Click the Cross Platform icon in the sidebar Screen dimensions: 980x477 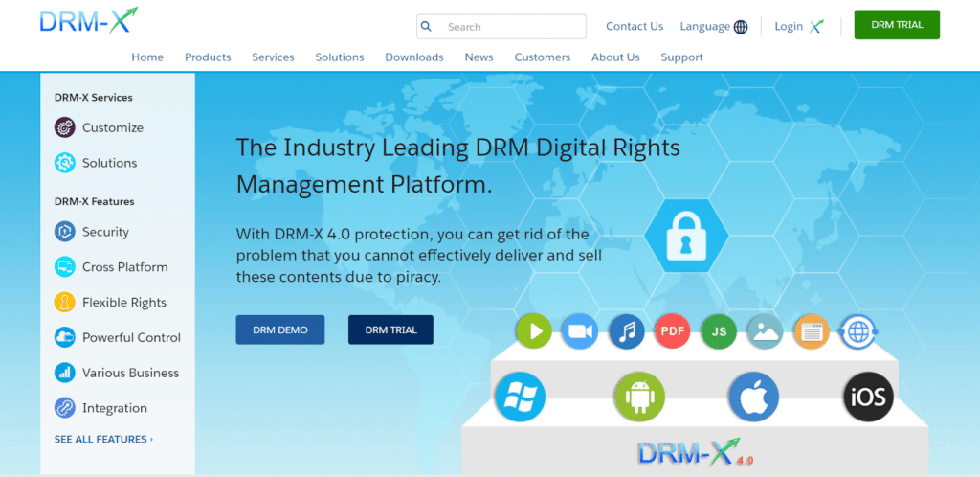coord(65,267)
